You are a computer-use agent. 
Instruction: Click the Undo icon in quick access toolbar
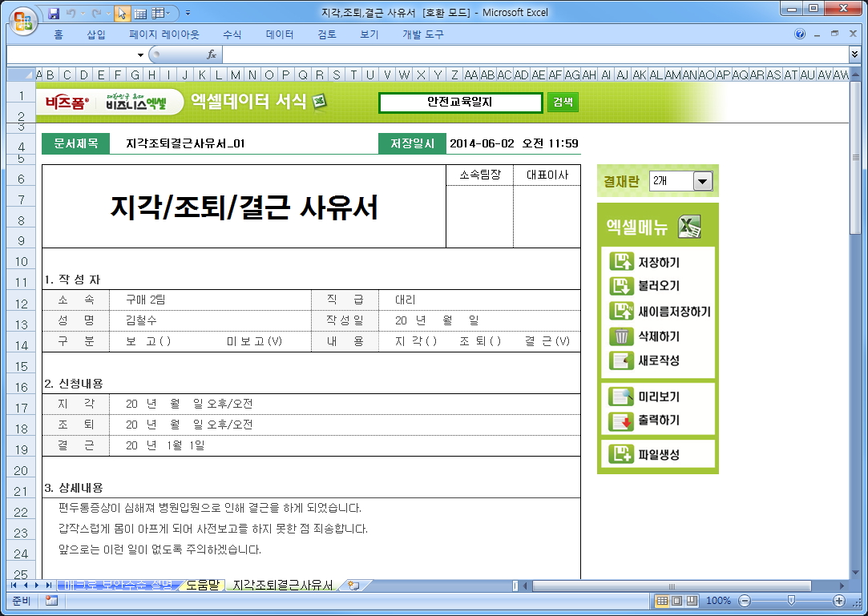point(71,13)
